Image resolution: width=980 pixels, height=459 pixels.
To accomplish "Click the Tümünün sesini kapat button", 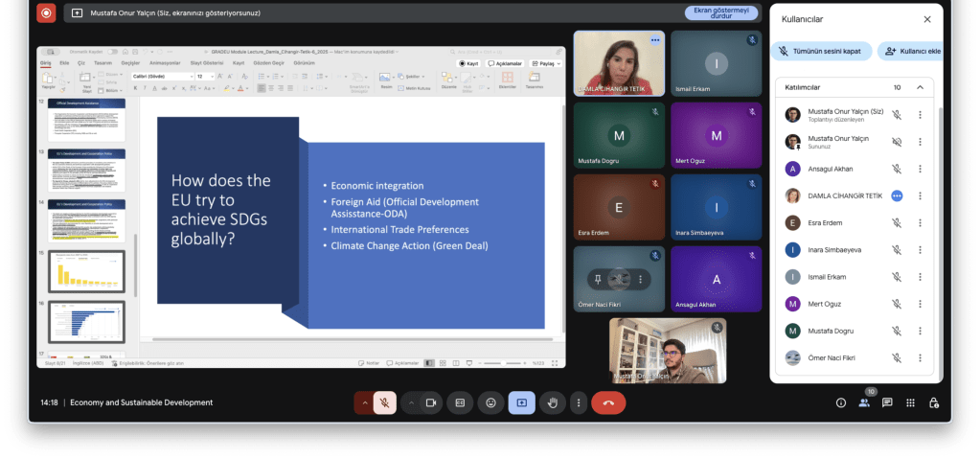I will (822, 51).
